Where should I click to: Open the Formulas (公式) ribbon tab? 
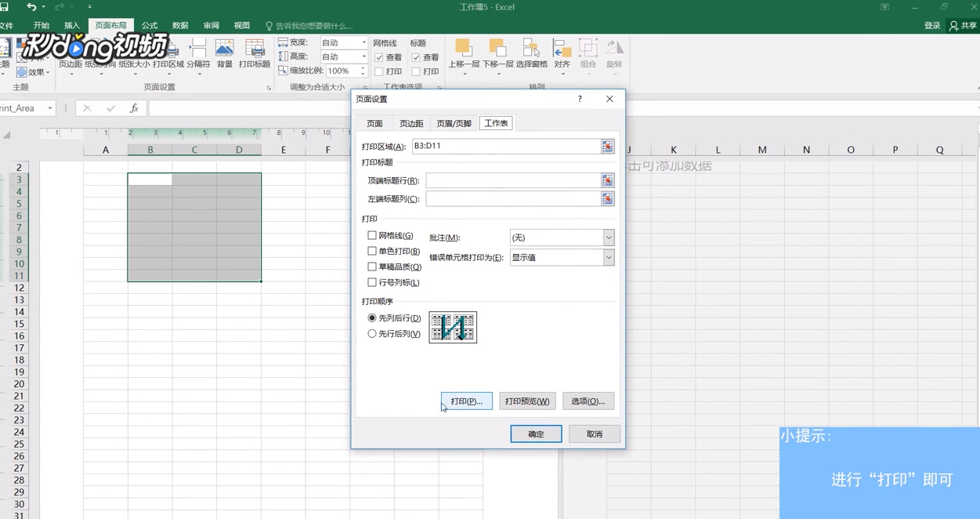tap(150, 26)
